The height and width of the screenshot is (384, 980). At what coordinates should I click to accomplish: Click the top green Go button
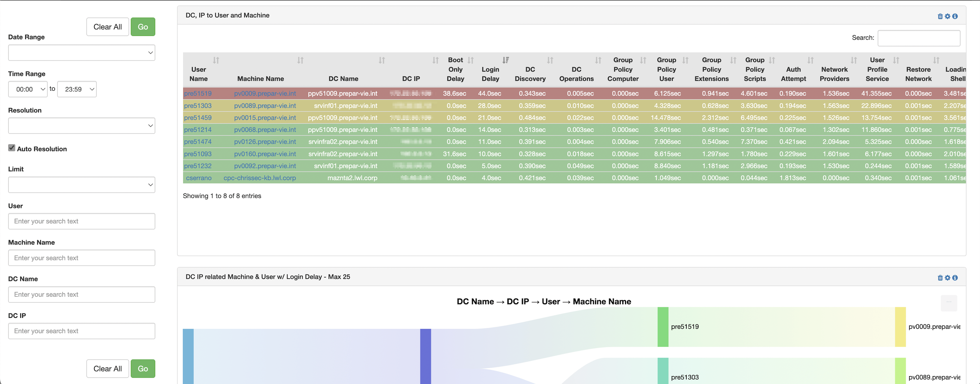pos(143,27)
